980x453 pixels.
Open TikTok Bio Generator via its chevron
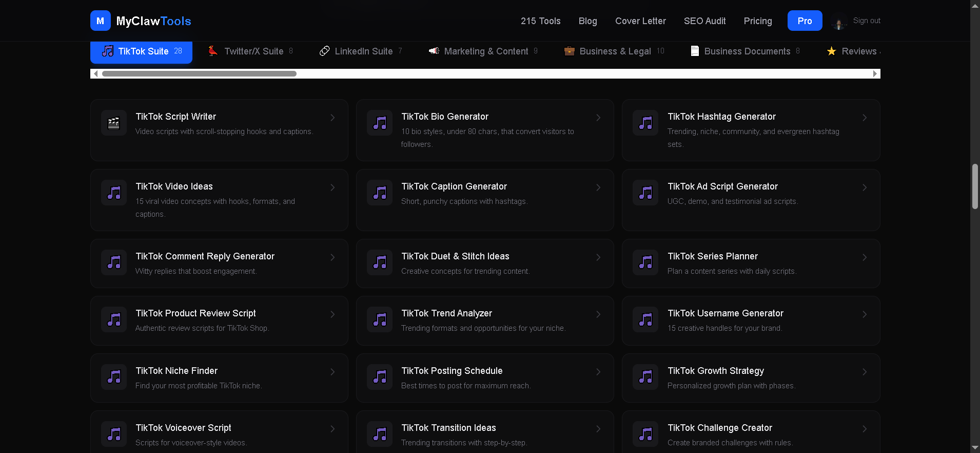click(598, 118)
